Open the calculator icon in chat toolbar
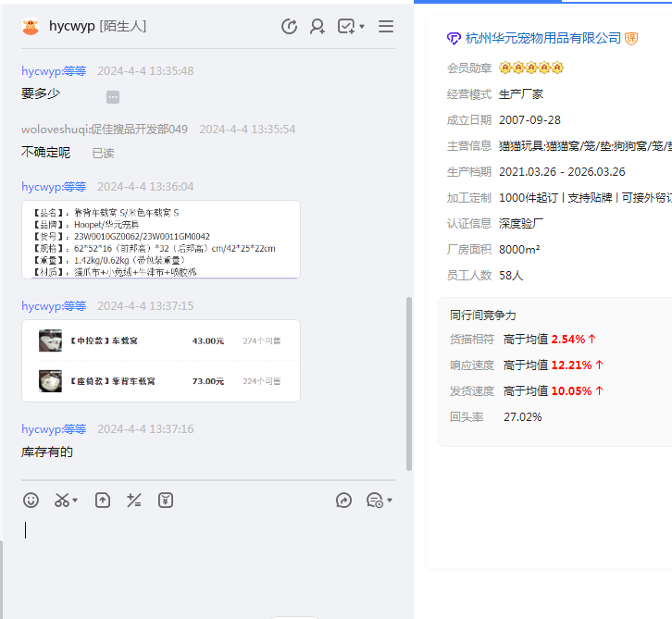Viewport: 672px width, 619px height. point(134,501)
